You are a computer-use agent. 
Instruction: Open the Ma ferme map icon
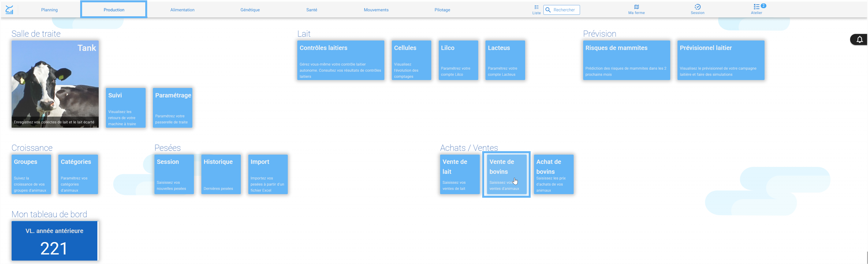(x=636, y=7)
